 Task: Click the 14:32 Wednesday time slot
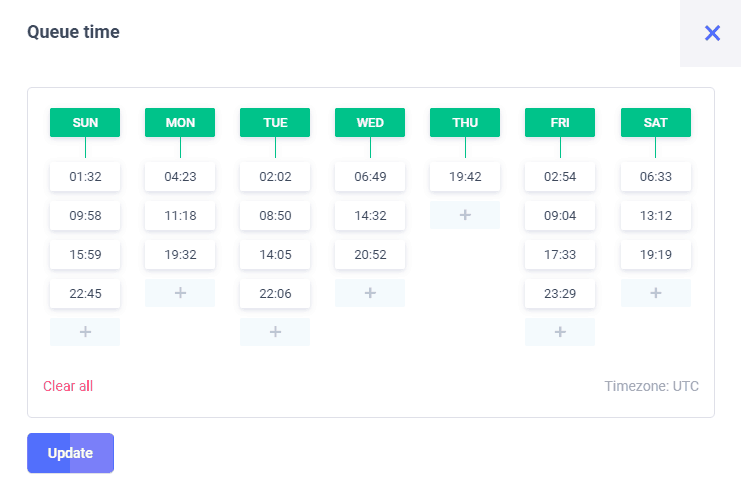[370, 215]
